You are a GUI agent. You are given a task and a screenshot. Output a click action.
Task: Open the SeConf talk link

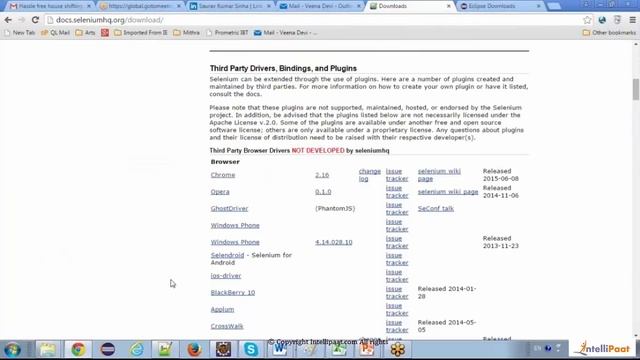pyautogui.click(x=436, y=209)
